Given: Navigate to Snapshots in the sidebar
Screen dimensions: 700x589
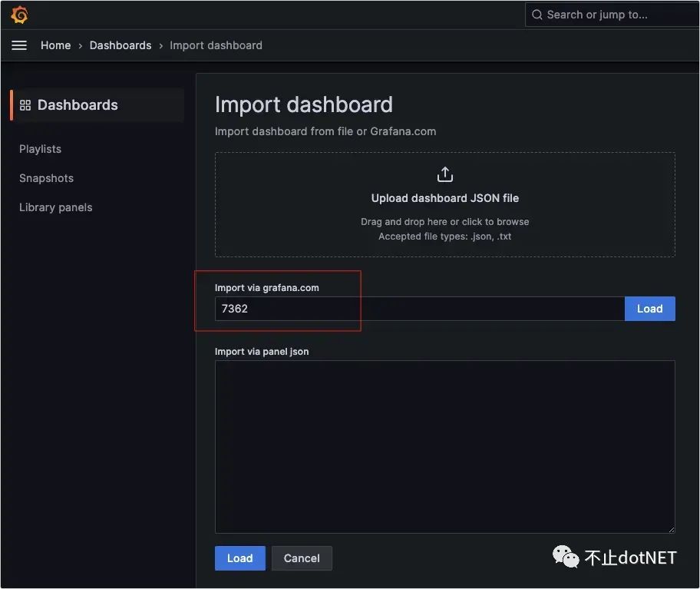Looking at the screenshot, I should tap(46, 178).
